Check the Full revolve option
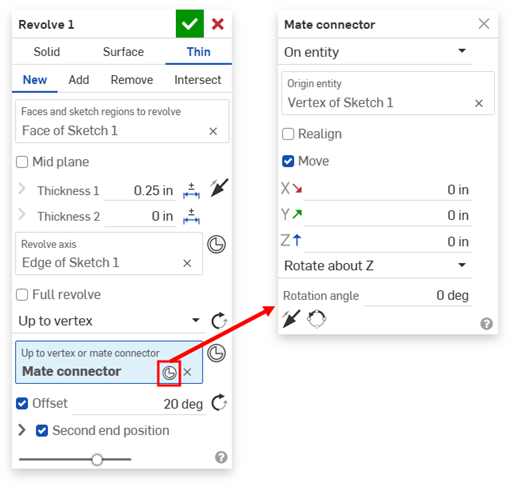 [x=22, y=295]
